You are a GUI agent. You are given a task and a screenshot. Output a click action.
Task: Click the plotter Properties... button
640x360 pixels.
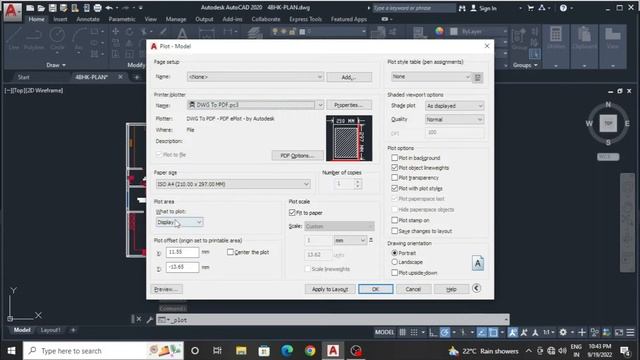pos(349,105)
